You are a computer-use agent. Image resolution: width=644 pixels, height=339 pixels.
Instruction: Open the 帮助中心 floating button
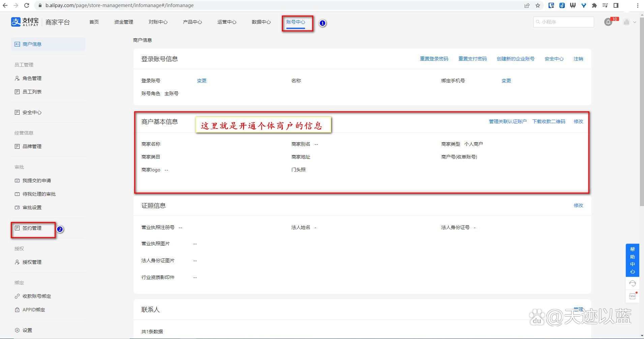pos(633,260)
